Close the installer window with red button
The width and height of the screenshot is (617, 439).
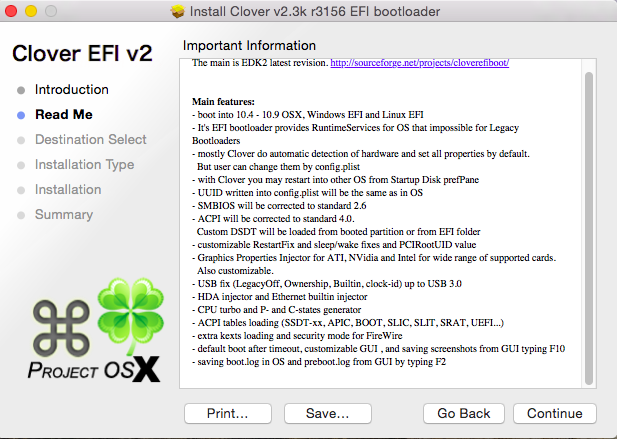(x=11, y=11)
